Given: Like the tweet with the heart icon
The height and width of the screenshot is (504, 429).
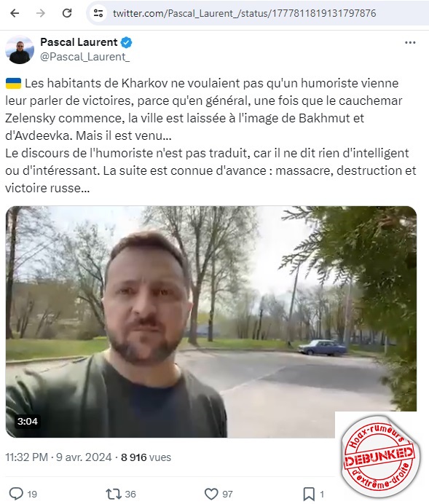Looking at the screenshot, I should click(x=211, y=494).
